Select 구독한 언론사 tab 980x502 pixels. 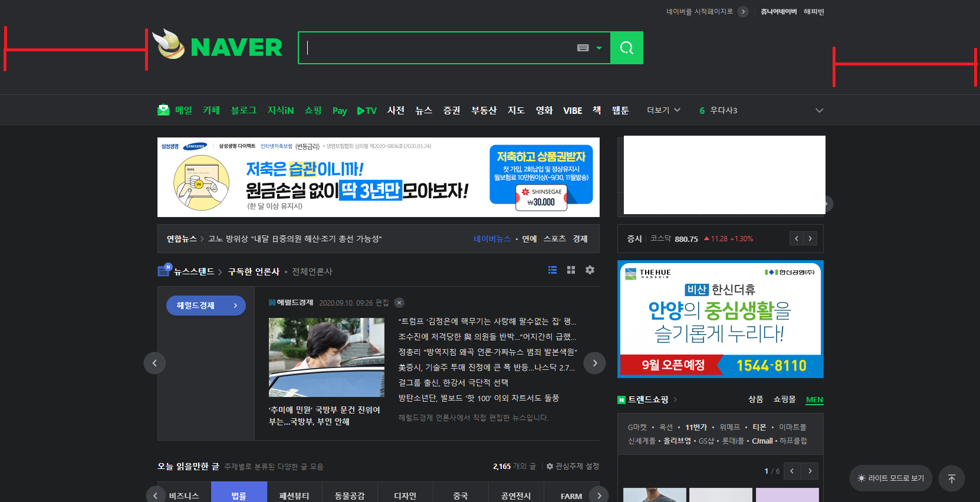click(x=254, y=271)
